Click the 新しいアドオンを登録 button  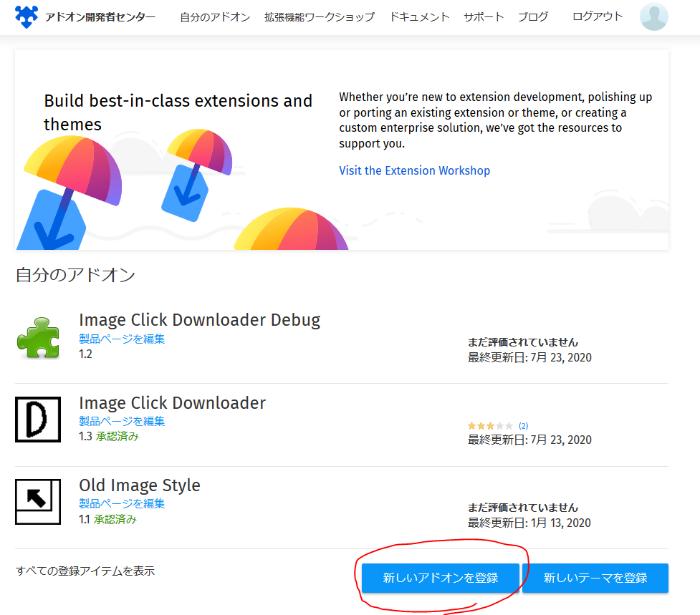click(x=441, y=578)
